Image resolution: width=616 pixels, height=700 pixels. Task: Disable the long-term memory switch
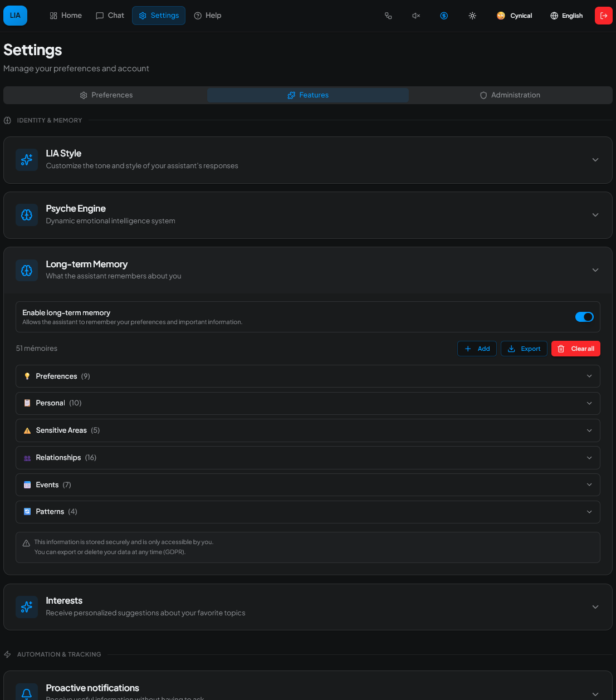(x=584, y=317)
